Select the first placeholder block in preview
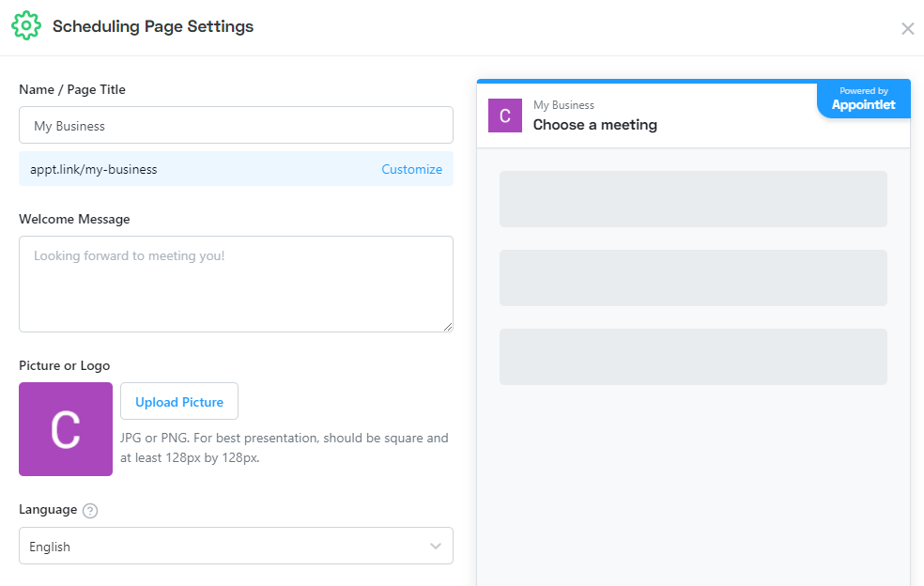Image resolution: width=924 pixels, height=586 pixels. pyautogui.click(x=693, y=199)
